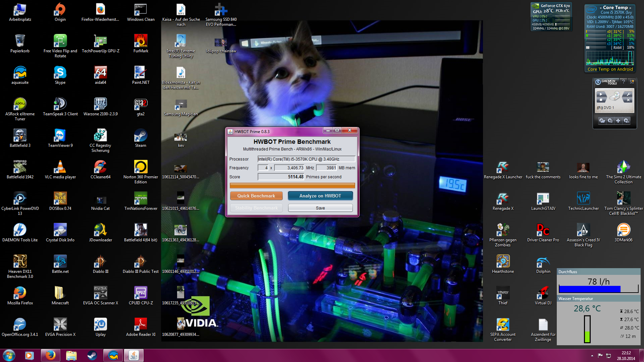The image size is (644, 362).
Task: Open ASRock eXtreme Tuner icon
Action: click(20, 110)
